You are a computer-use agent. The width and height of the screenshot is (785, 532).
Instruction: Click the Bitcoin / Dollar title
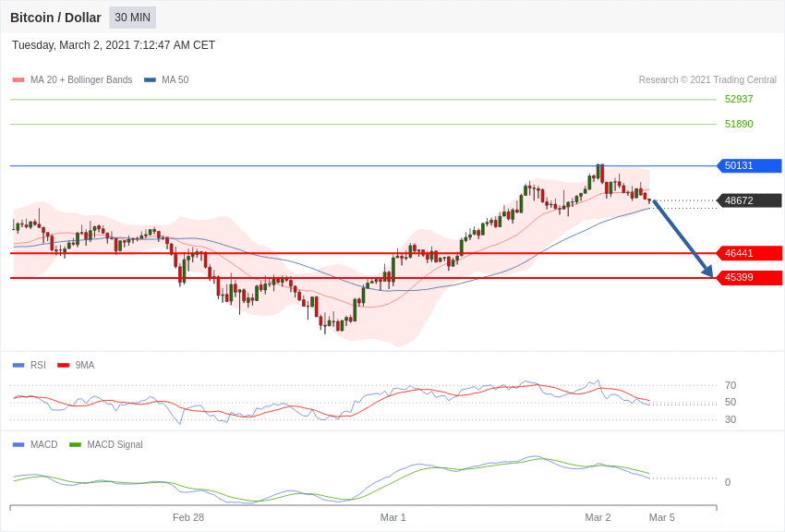[x=55, y=18]
